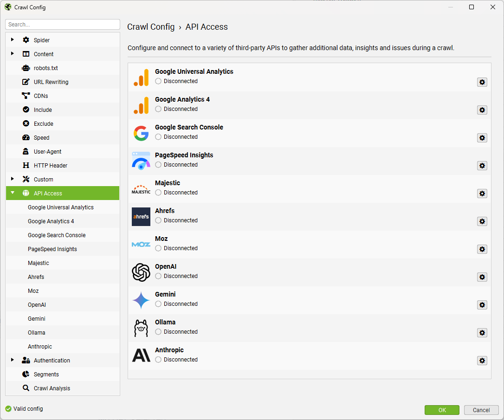Toggle OpenAI Disconnected radio
Screen dimensions: 504x420
coord(158,276)
